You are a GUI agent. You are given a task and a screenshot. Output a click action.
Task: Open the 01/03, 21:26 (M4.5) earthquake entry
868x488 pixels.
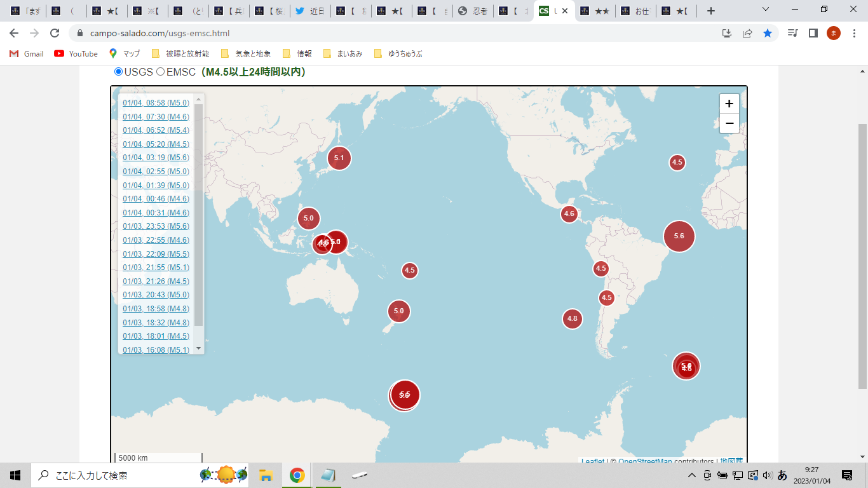pyautogui.click(x=156, y=281)
